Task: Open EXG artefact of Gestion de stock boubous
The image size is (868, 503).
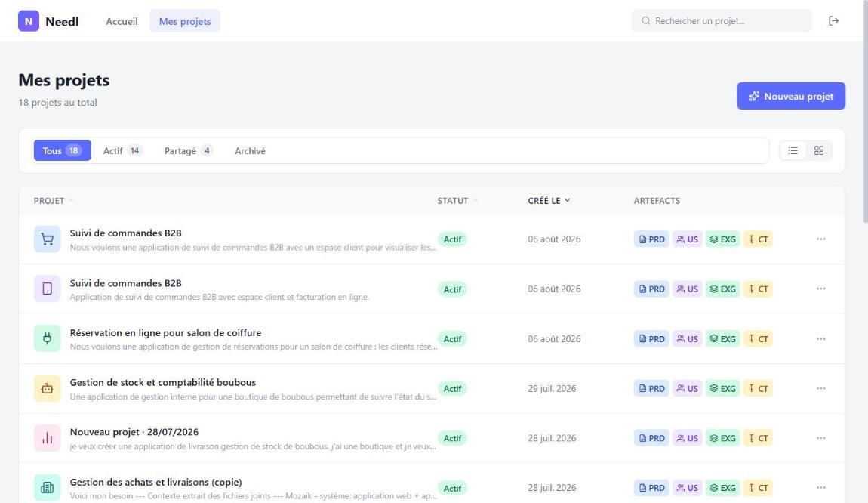Action: (x=722, y=388)
